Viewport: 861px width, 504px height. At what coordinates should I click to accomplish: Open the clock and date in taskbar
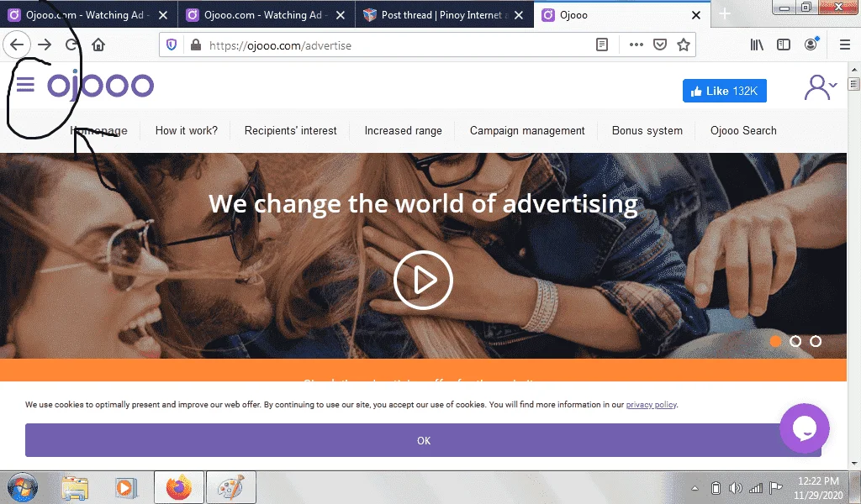pos(818,487)
